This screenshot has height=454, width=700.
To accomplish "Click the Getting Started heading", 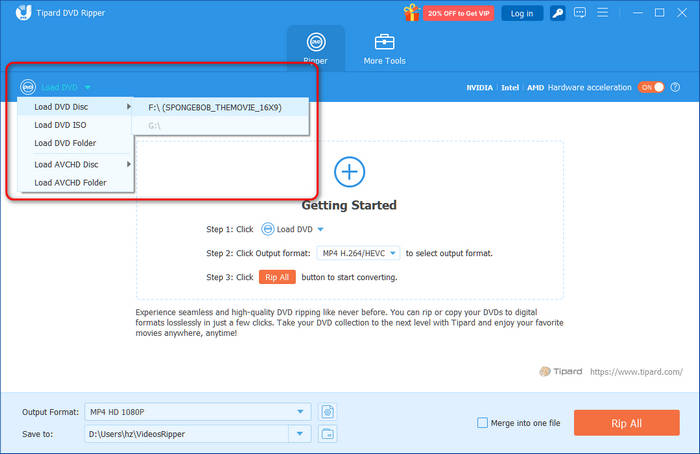I will (x=349, y=205).
